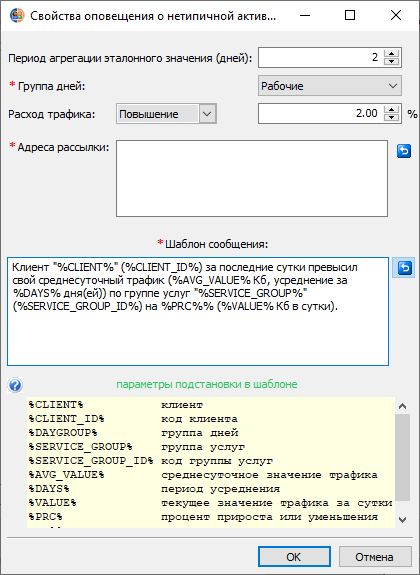This screenshot has height=575, width=420.
Task: Open help for template substitution parameters
Action: [15, 385]
